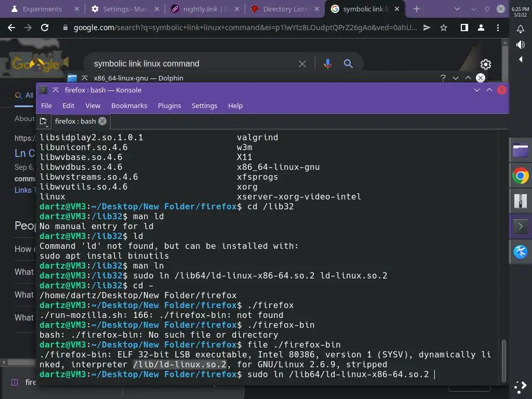Image resolution: width=532 pixels, height=399 pixels.
Task: Expand the hidden system tray arrow
Action: pos(521,59)
